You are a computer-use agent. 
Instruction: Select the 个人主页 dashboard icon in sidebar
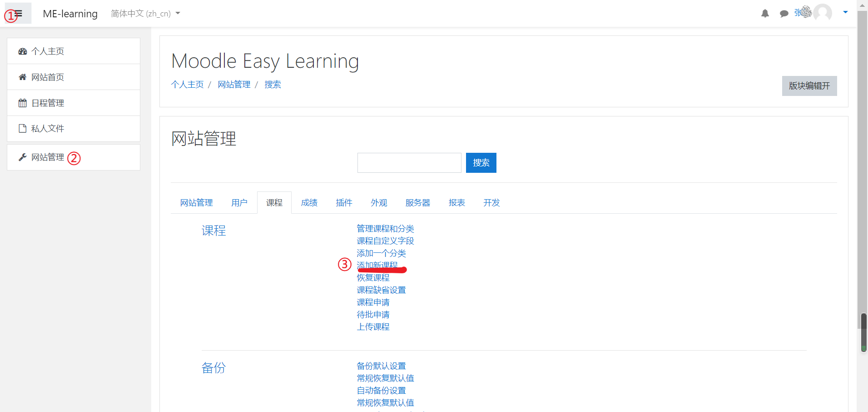[23, 51]
